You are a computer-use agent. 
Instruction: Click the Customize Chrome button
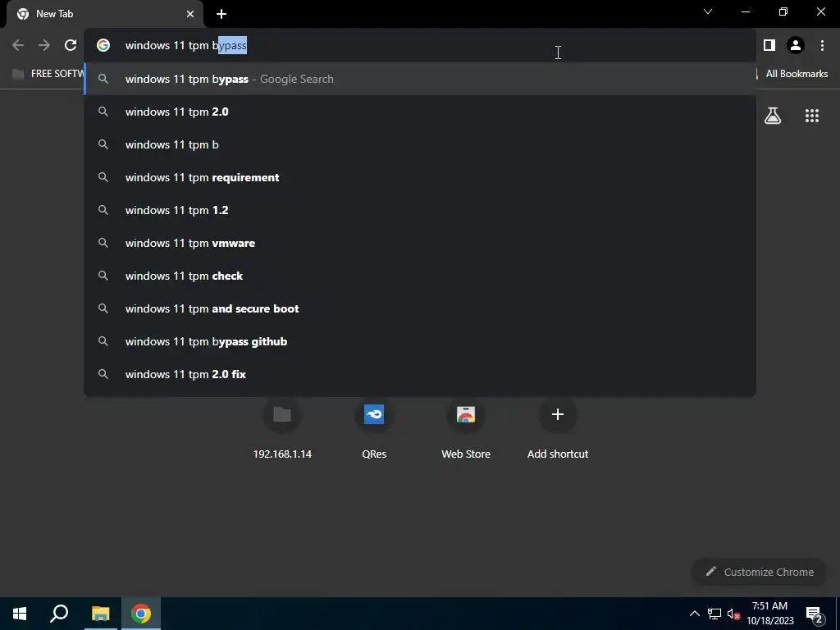click(759, 572)
